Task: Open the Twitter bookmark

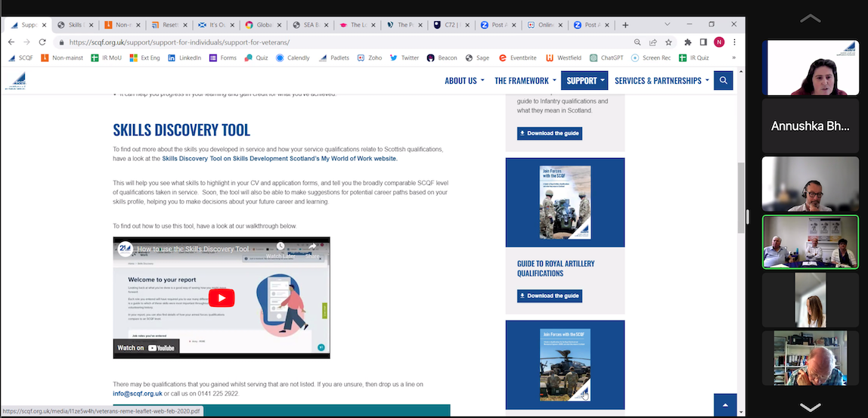Action: (x=405, y=57)
